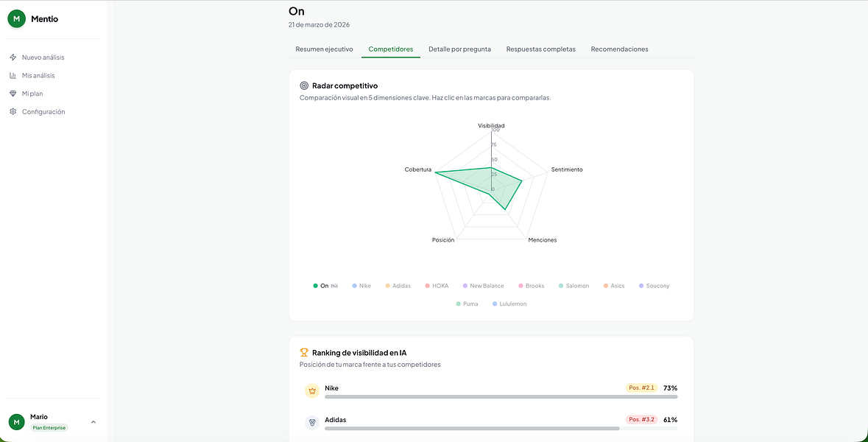
Task: Click the date 21 de marzo de 2026
Action: click(319, 25)
